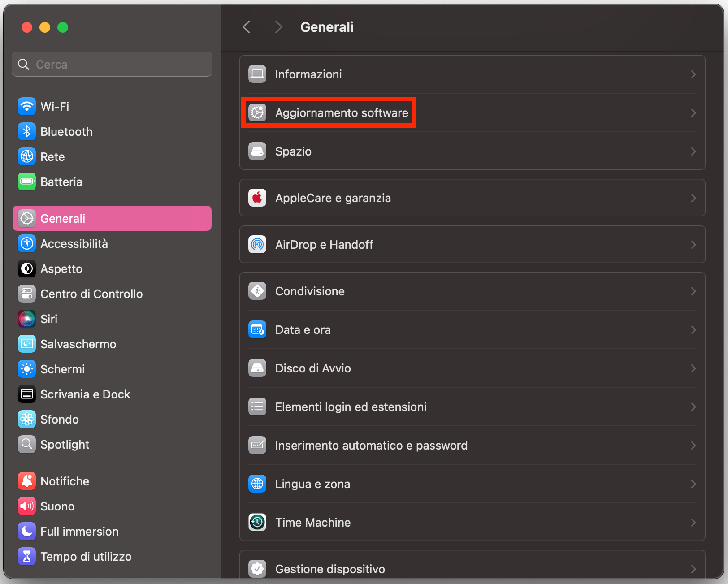Viewport: 728px width, 584px height.
Task: Open Spazio using its right chevron
Action: click(x=693, y=151)
